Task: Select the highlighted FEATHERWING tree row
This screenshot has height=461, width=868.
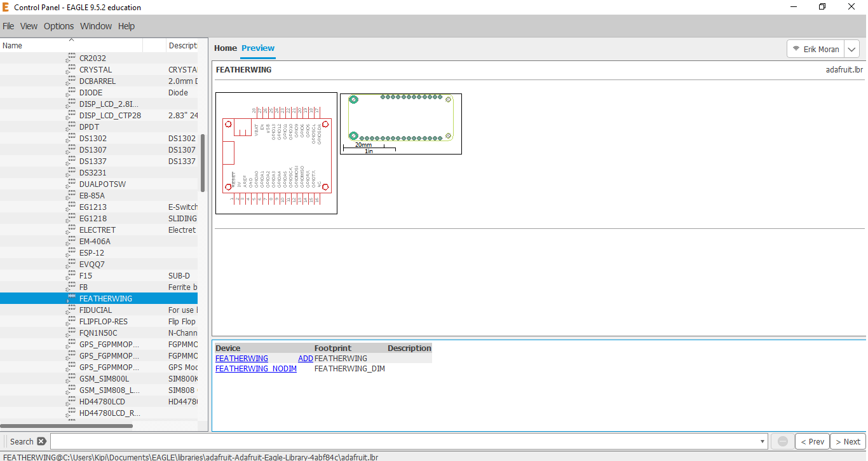Action: click(98, 298)
